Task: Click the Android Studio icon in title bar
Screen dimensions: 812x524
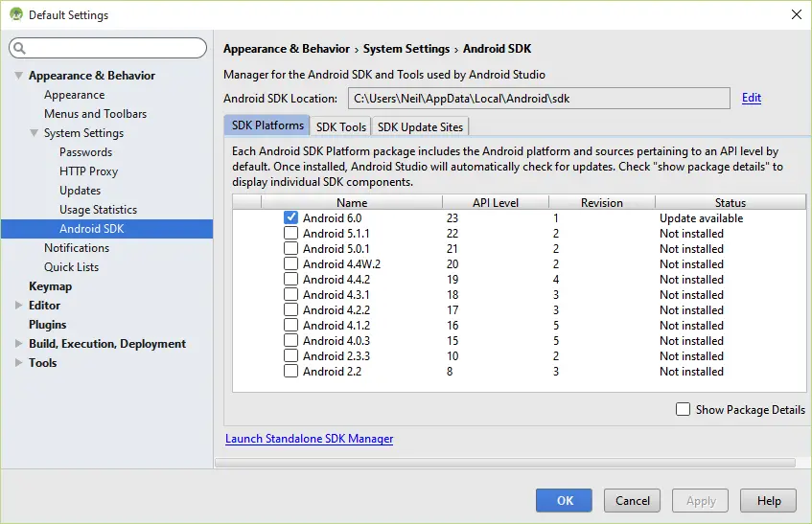Action: tap(16, 14)
